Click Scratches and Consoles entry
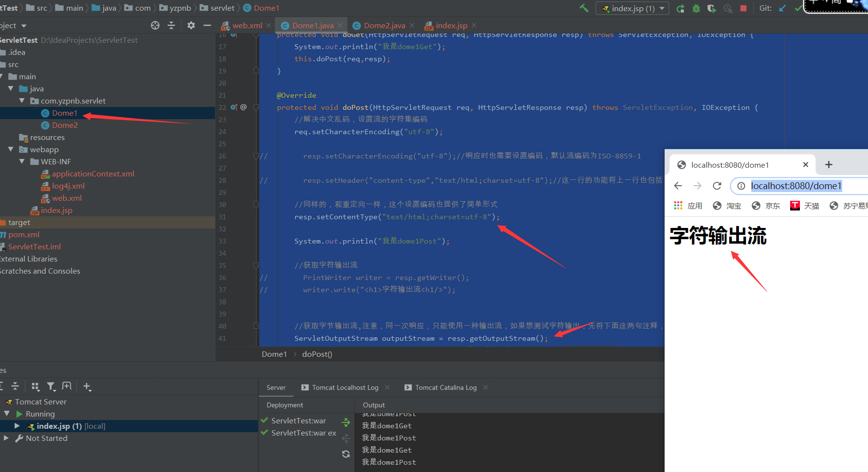 click(40, 271)
